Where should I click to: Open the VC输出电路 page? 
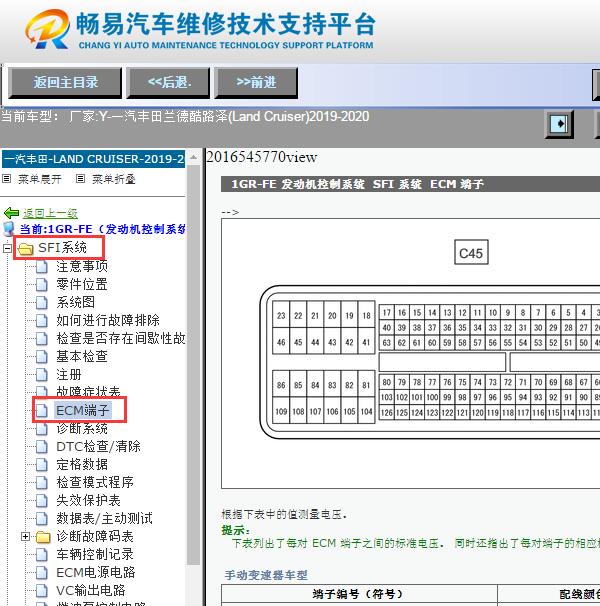tap(90, 591)
